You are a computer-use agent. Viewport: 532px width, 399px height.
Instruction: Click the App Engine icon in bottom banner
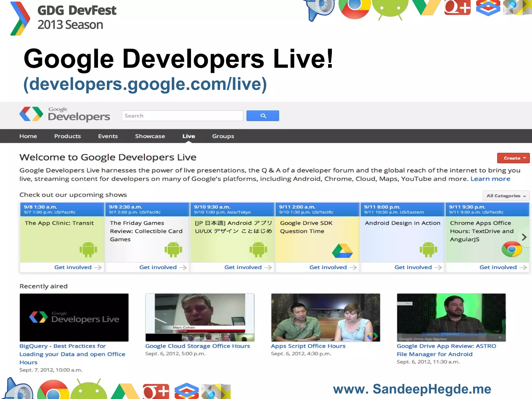pos(19,388)
